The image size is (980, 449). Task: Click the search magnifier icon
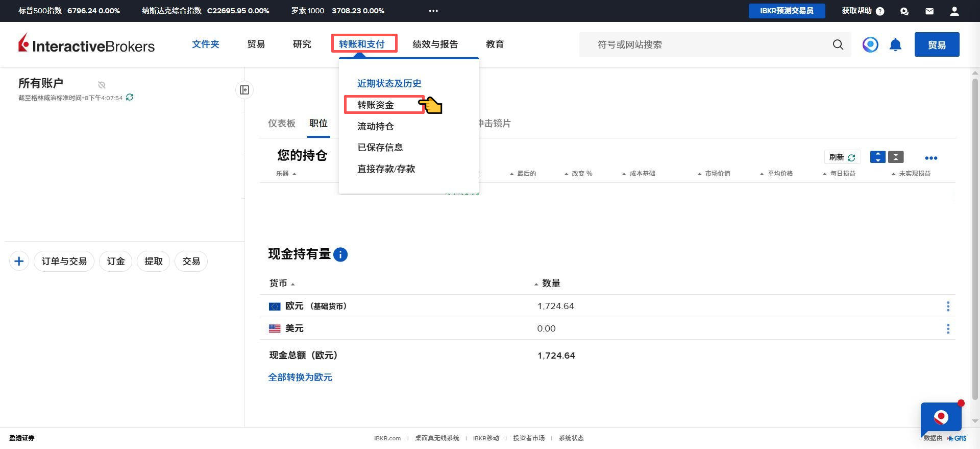coord(838,45)
